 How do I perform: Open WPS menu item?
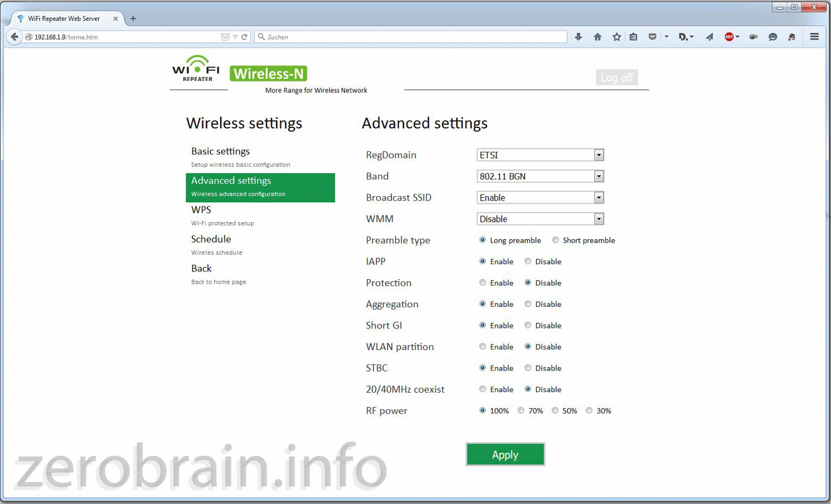click(x=260, y=216)
